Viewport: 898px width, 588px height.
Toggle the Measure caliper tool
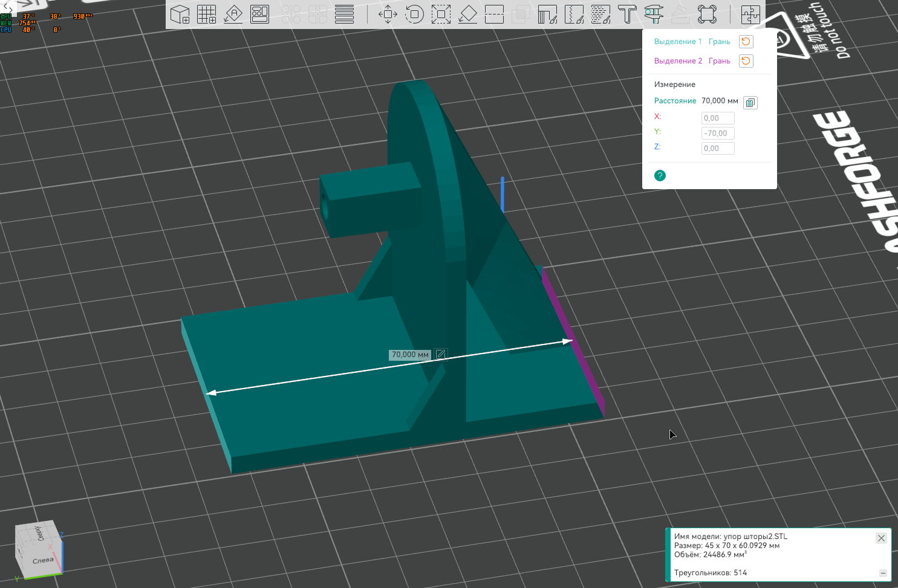point(654,15)
